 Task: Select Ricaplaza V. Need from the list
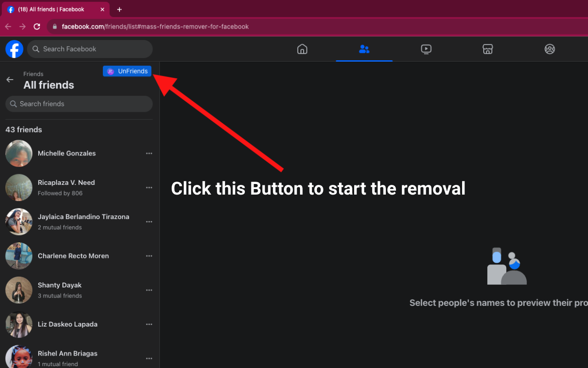click(x=66, y=182)
